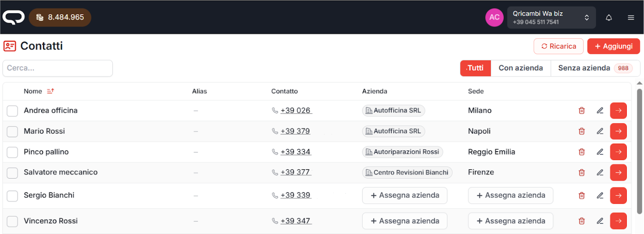644x234 pixels.
Task: Edit Mario Rossi with pencil icon
Action: pyautogui.click(x=600, y=131)
